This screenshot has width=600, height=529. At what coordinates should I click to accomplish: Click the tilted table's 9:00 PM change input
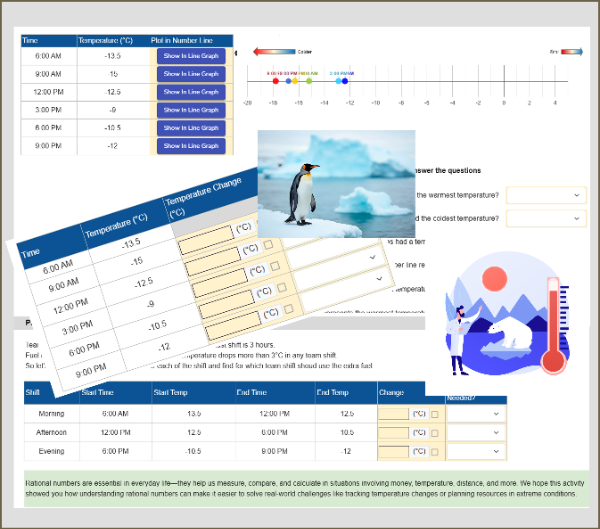tap(233, 326)
